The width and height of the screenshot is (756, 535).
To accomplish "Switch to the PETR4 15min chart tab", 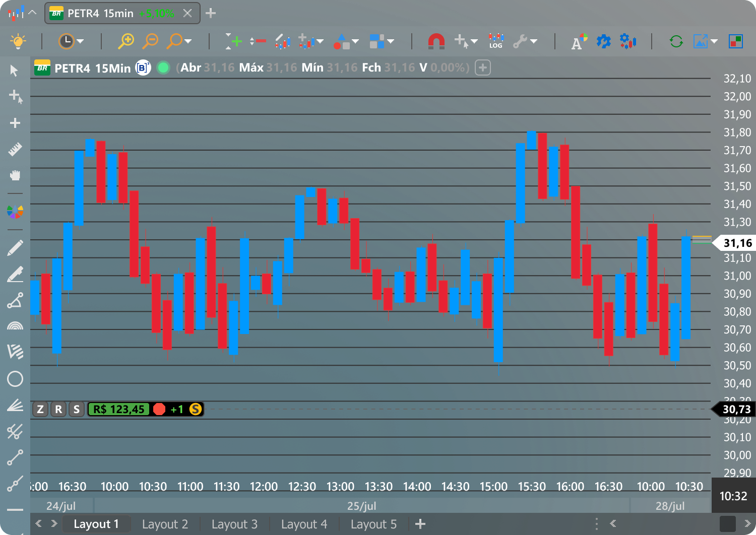I will tap(122, 13).
